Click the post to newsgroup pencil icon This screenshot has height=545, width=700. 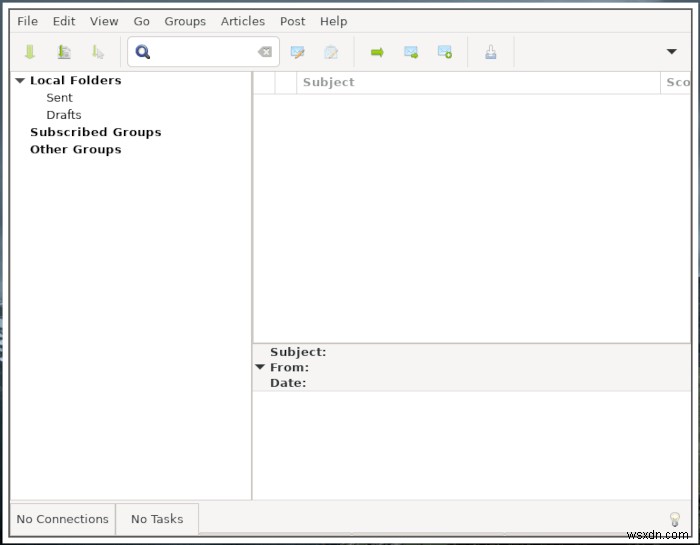coord(297,52)
